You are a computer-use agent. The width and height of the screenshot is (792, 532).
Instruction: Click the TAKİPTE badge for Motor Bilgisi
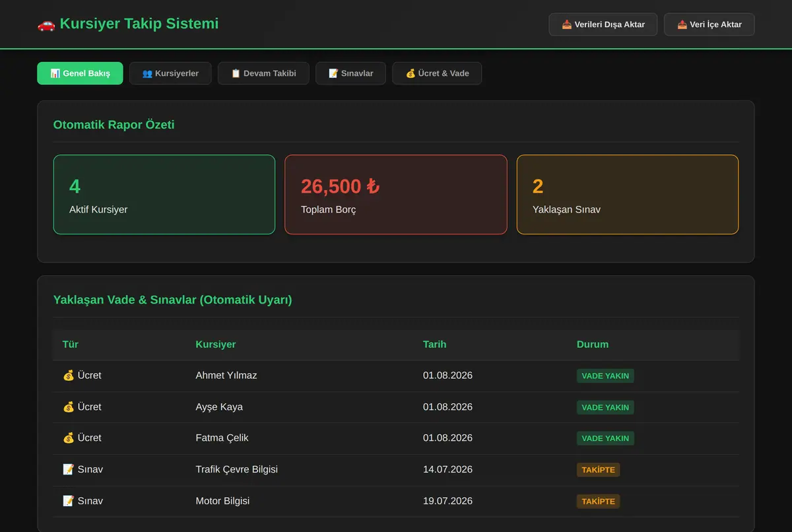(x=598, y=502)
